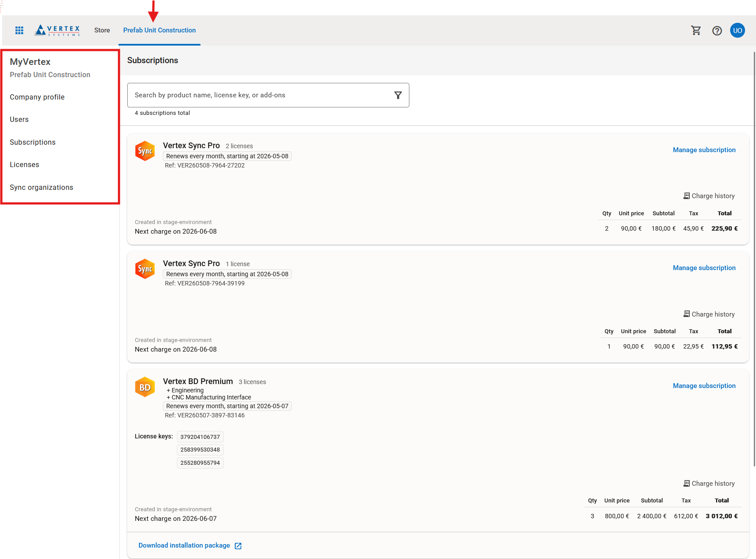Open Company profile in the sidebar

[37, 97]
